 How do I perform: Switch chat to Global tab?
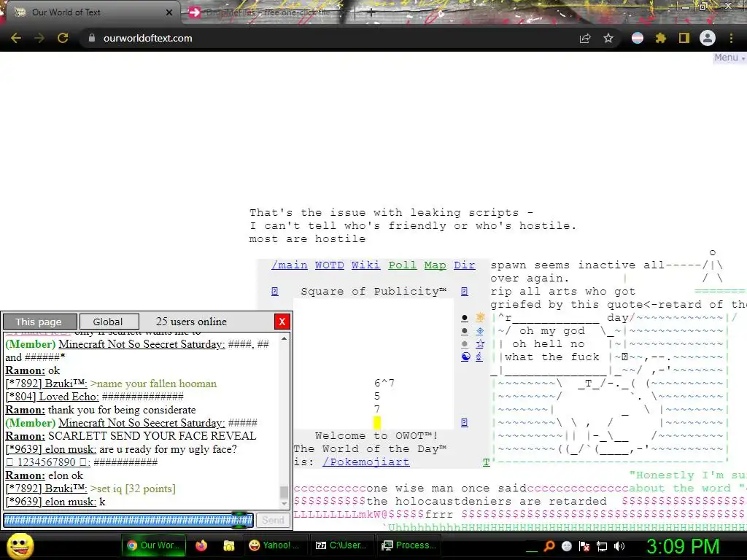[x=108, y=322]
